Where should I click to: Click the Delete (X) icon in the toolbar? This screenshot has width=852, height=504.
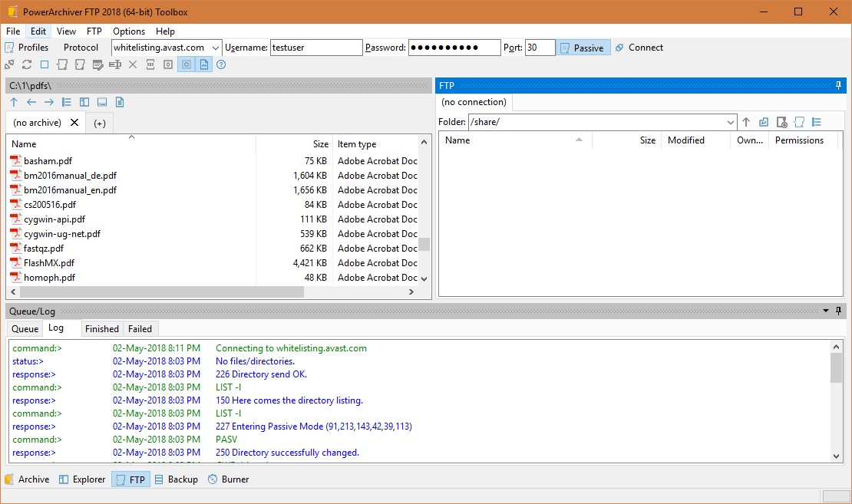(x=132, y=64)
